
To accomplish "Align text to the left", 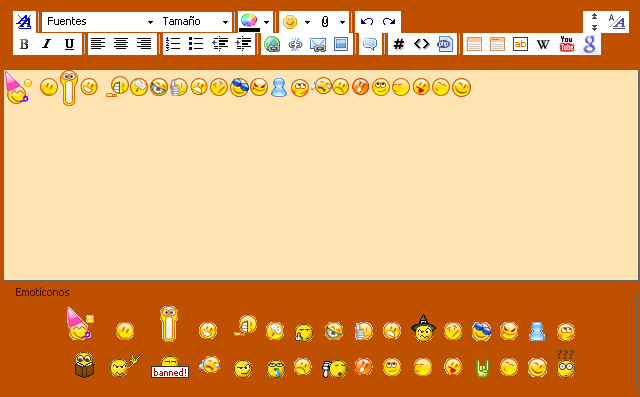I will click(98, 44).
